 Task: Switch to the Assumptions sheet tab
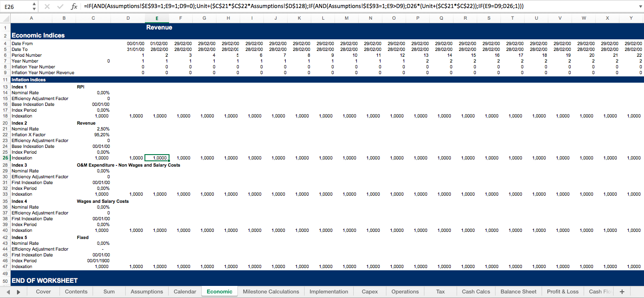(x=147, y=292)
